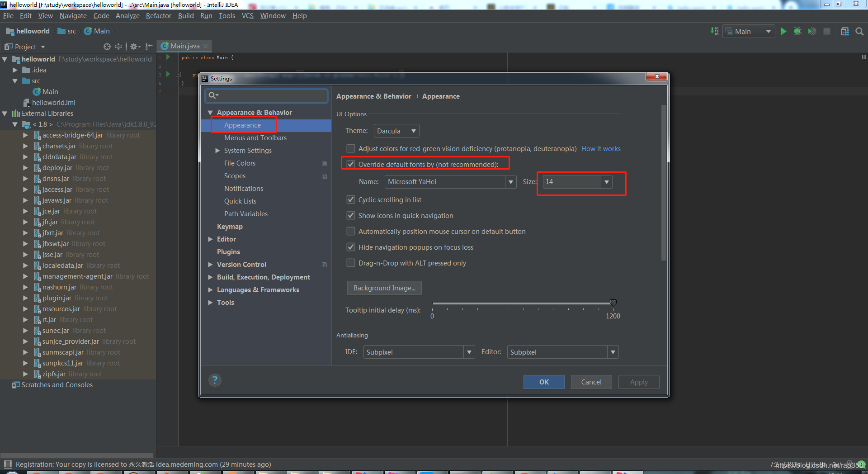
Task: Enable automatically position mouse cursor on default button
Action: click(350, 231)
